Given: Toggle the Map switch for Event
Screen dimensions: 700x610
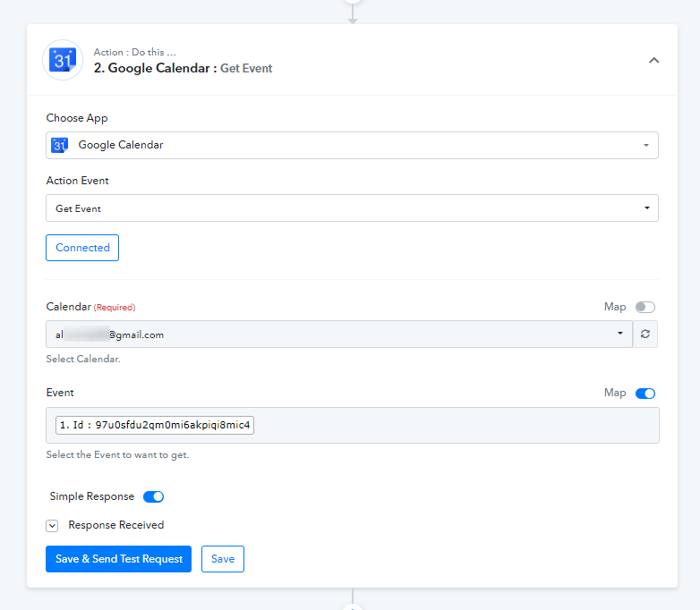Looking at the screenshot, I should point(645,394).
